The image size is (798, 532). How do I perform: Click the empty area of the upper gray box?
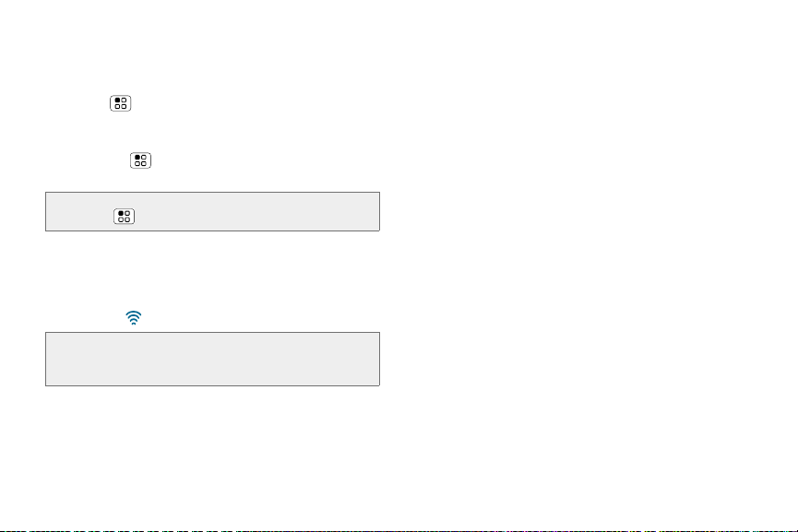coord(255,211)
